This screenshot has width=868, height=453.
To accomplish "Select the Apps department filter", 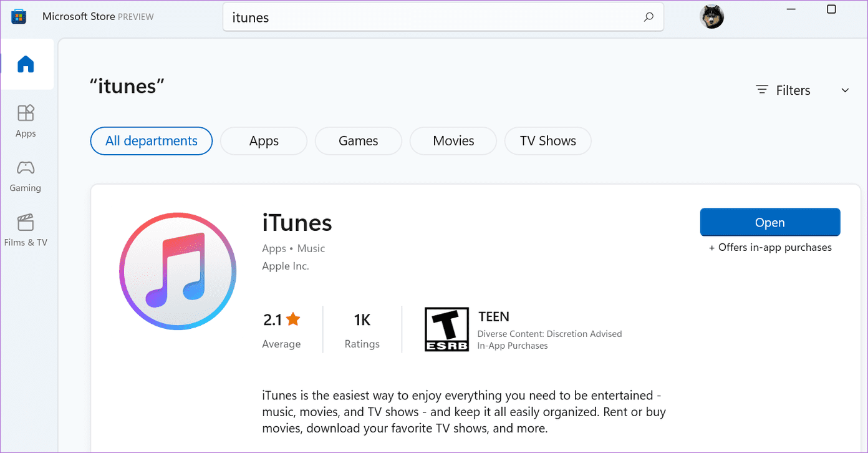I will [x=264, y=141].
